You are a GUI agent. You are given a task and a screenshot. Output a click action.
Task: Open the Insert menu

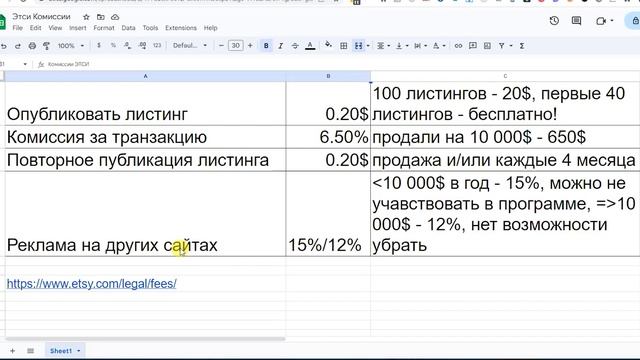coord(78,28)
